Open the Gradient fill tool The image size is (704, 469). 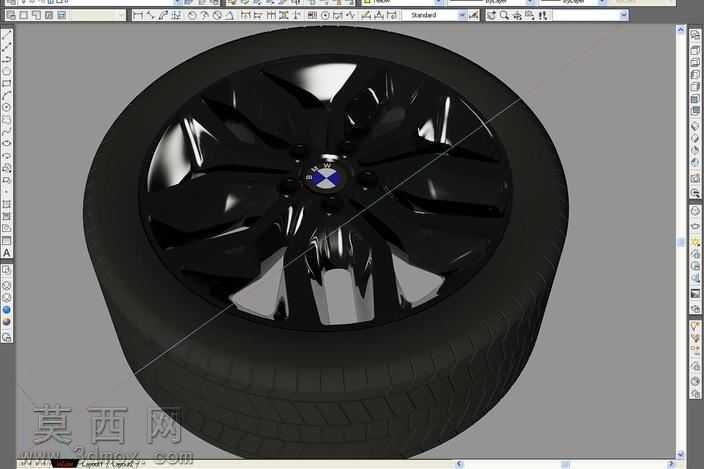click(x=6, y=216)
